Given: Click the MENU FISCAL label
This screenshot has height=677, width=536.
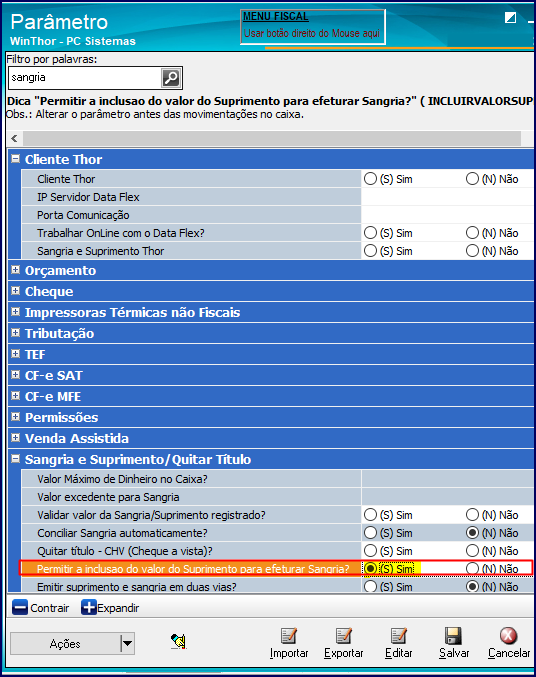Looking at the screenshot, I should (276, 16).
